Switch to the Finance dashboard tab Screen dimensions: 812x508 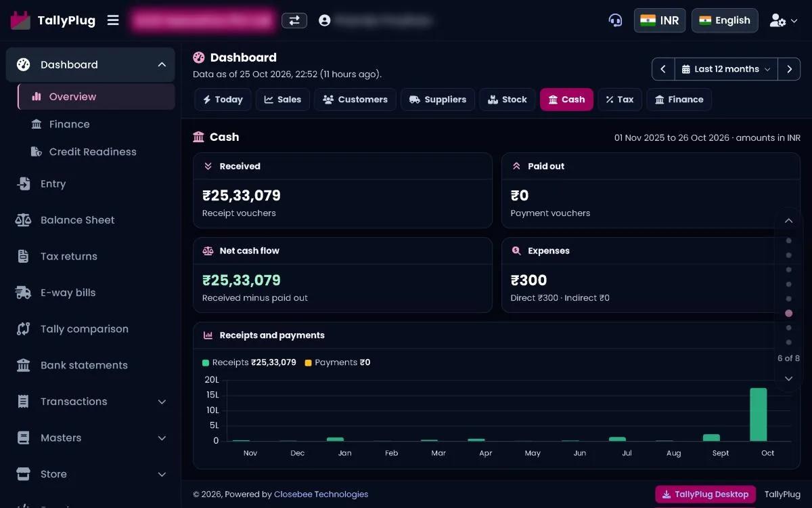point(679,100)
